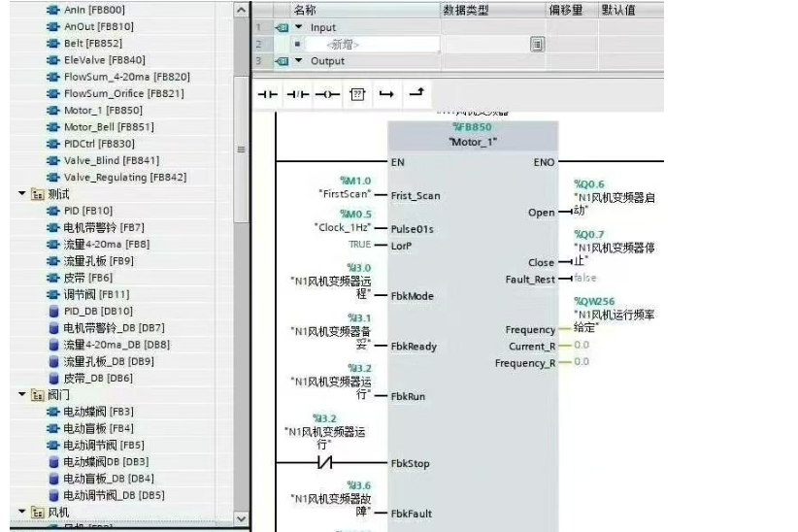Select the PID [FB10] block
The height and width of the screenshot is (532, 798).
[x=88, y=211]
